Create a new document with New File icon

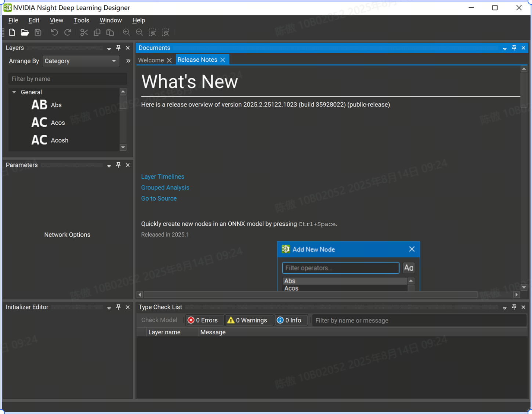click(12, 32)
